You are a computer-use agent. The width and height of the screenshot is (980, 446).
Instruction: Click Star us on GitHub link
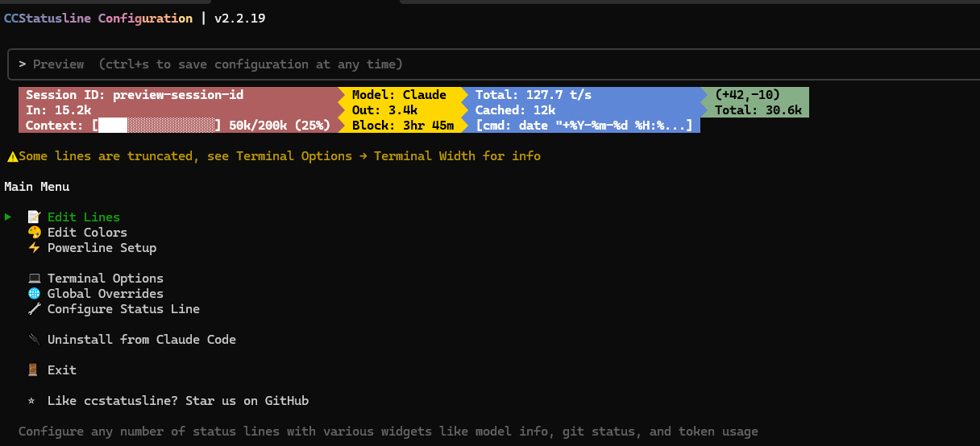(247, 400)
